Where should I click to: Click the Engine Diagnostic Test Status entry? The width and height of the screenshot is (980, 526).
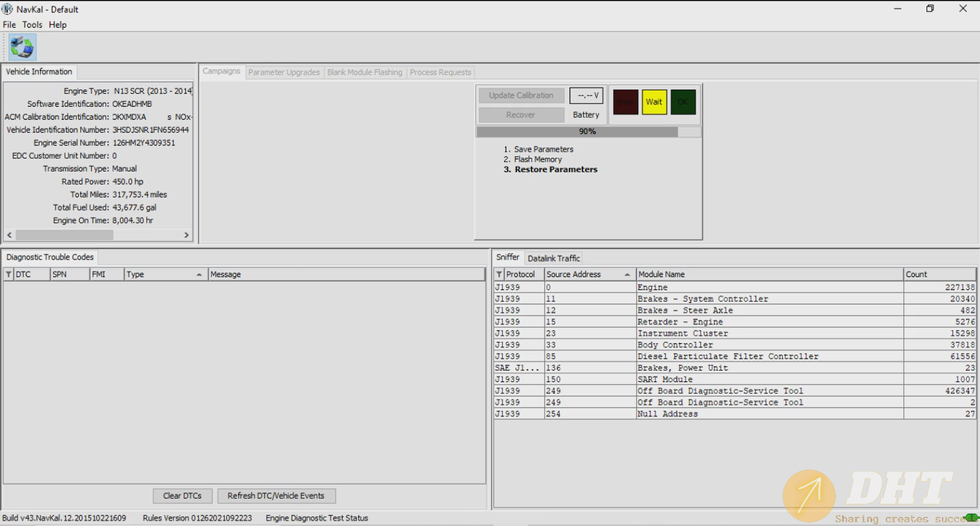click(317, 518)
